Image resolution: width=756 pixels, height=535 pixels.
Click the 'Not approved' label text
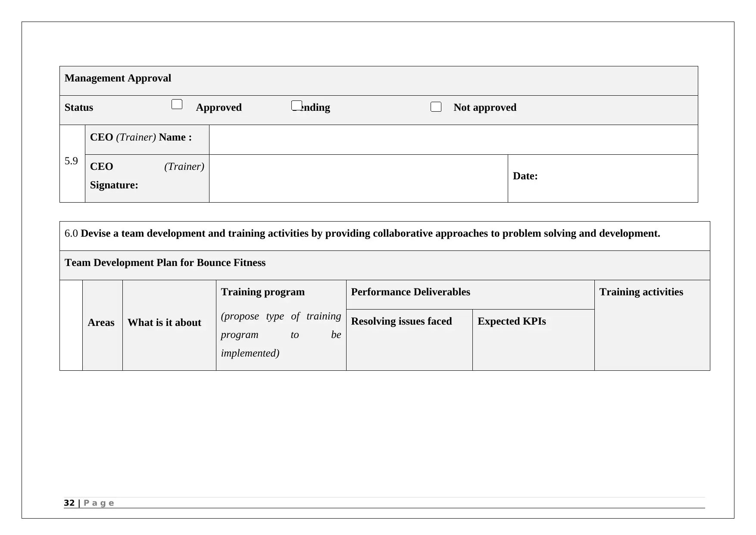point(485,107)
